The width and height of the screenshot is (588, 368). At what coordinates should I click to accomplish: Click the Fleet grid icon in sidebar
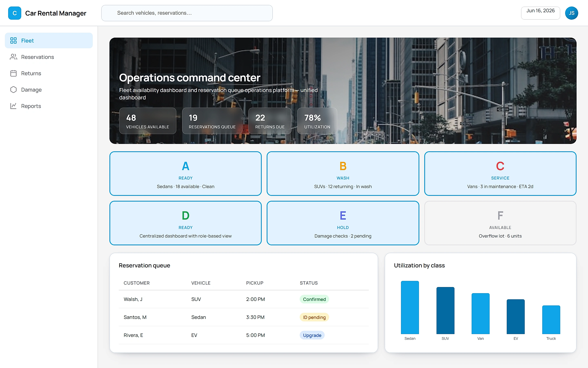point(13,40)
